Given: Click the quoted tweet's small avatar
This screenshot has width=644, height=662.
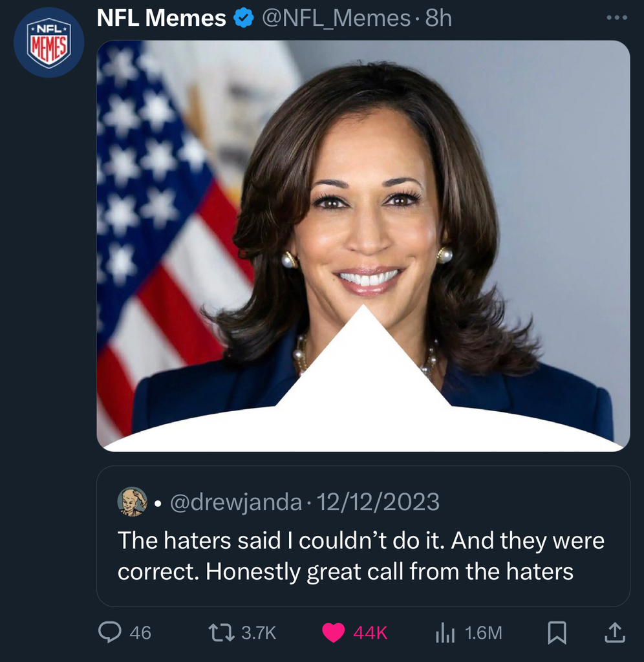Looking at the screenshot, I should coord(133,502).
